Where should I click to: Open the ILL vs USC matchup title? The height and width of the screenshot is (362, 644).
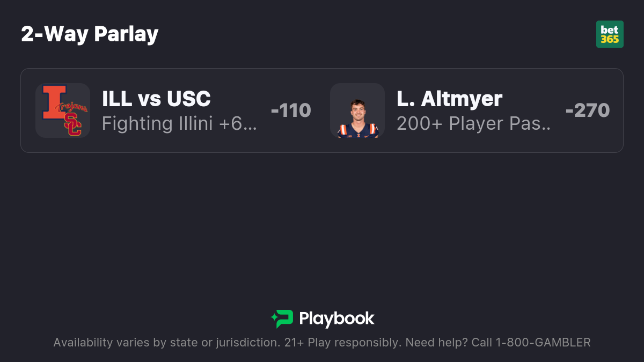pyautogui.click(x=156, y=99)
